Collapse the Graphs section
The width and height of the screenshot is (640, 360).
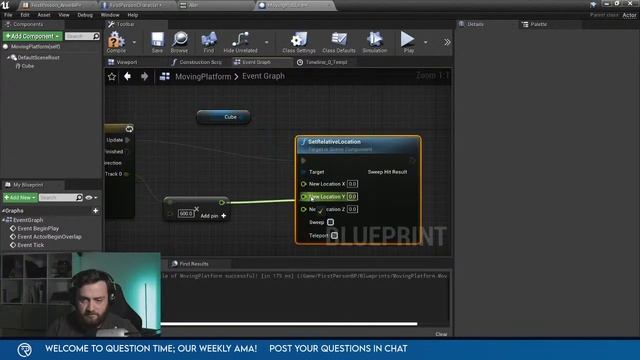point(3,211)
